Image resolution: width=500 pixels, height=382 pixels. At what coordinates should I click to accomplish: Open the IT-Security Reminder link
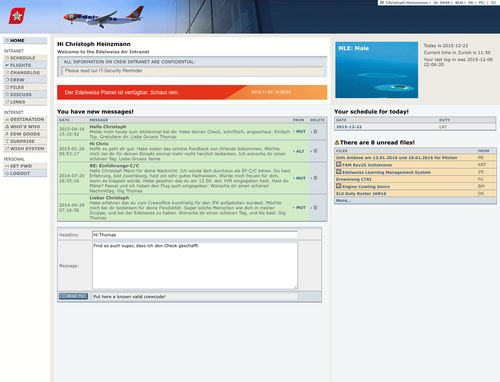(x=104, y=71)
